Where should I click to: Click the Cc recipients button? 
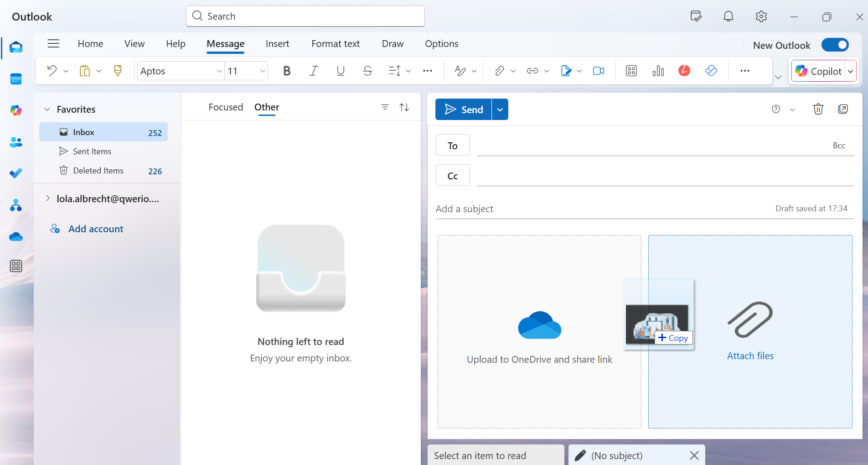(453, 176)
